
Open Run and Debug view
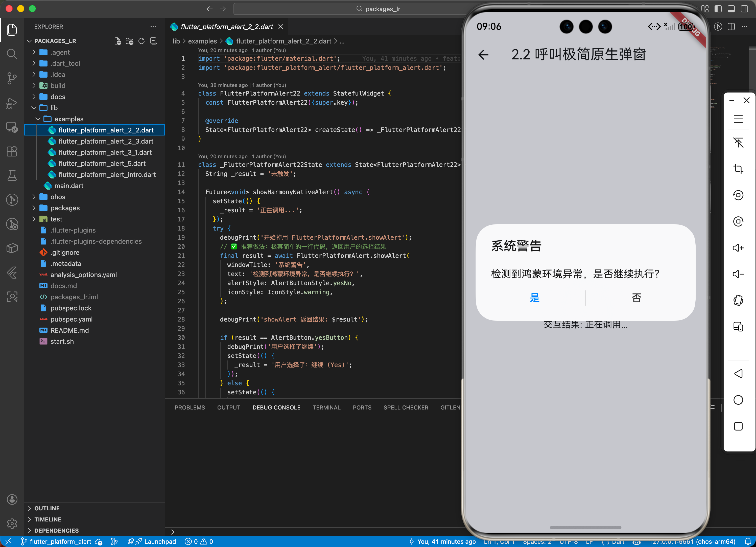[12, 103]
